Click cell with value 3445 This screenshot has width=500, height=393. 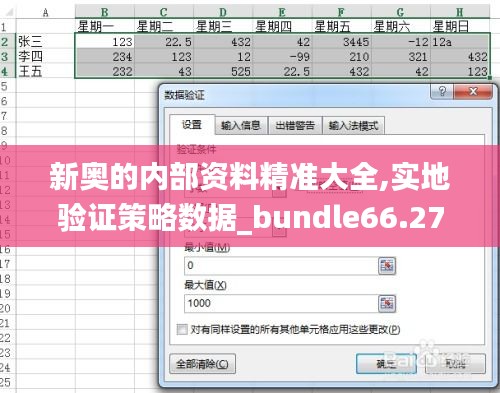point(341,42)
